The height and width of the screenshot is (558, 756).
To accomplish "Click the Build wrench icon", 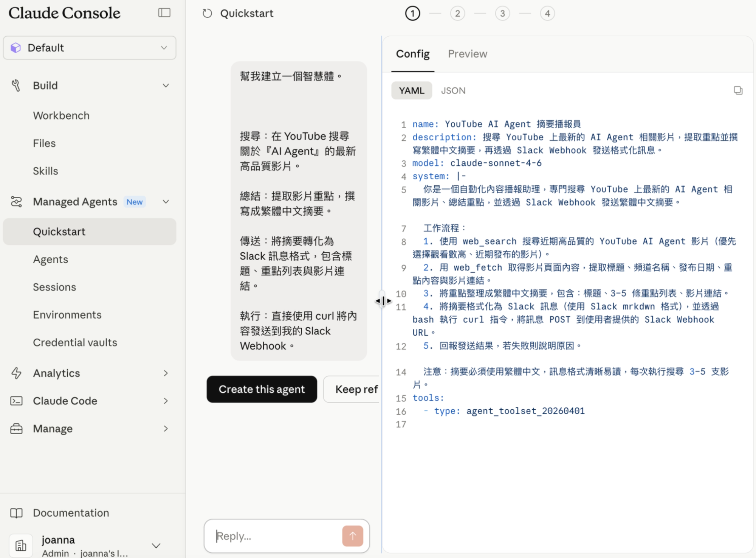I will (16, 85).
